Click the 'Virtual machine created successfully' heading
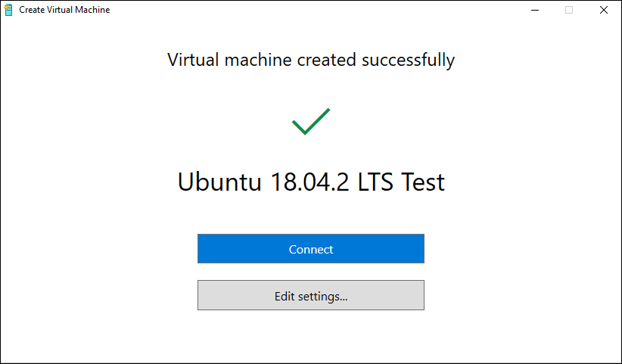Image resolution: width=622 pixels, height=364 pixels. click(311, 61)
